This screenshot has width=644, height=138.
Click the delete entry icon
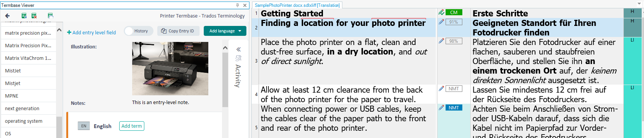34,16
